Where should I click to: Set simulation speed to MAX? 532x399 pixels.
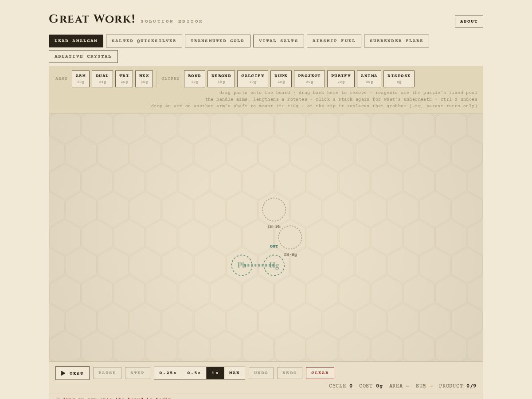coord(235,373)
